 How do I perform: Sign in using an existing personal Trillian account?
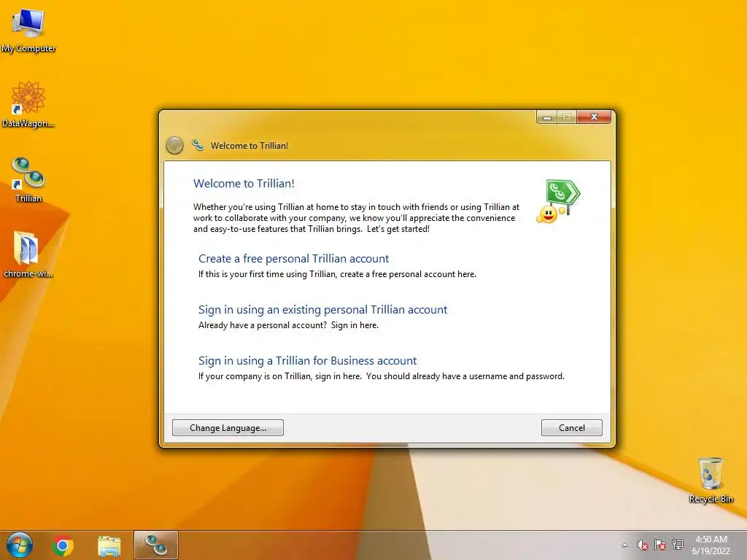pyautogui.click(x=322, y=309)
